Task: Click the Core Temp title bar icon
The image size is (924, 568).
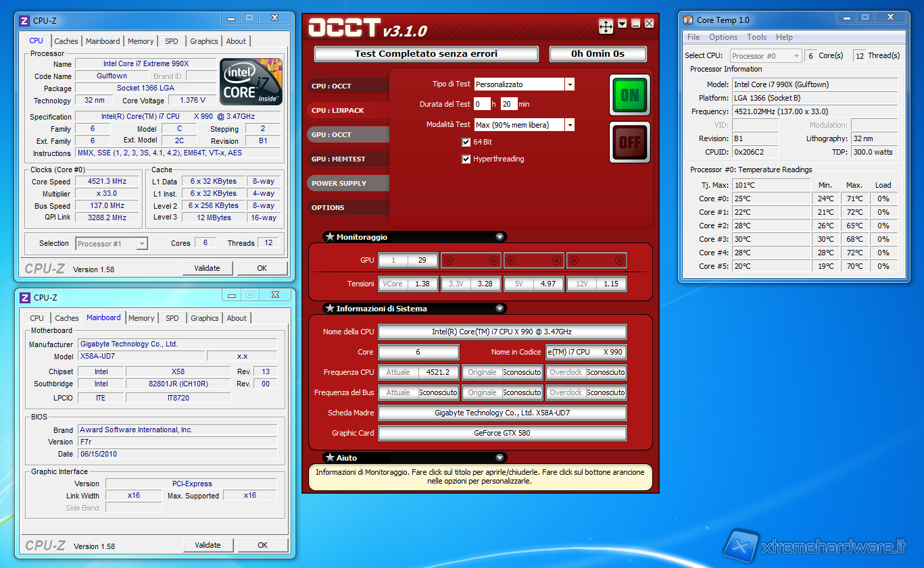Action: pos(688,20)
